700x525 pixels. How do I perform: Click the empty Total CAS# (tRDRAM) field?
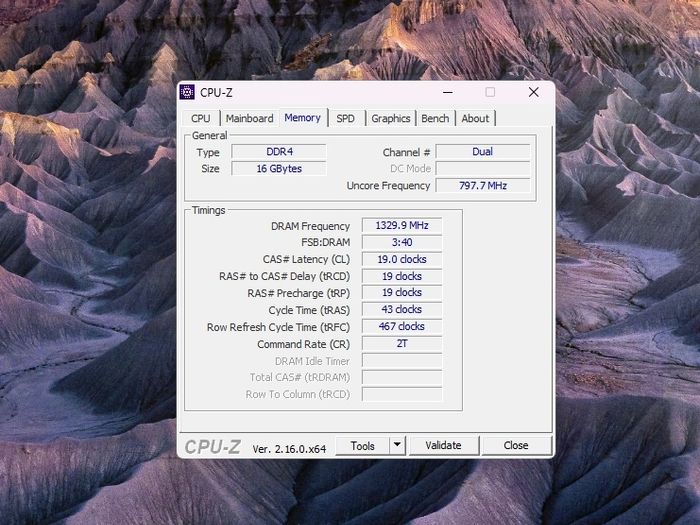(402, 377)
